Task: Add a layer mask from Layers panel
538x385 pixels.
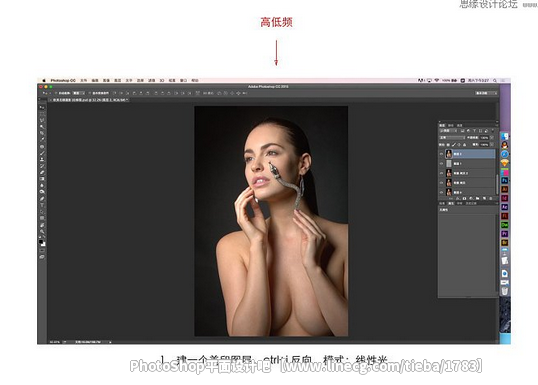Action: click(x=465, y=198)
